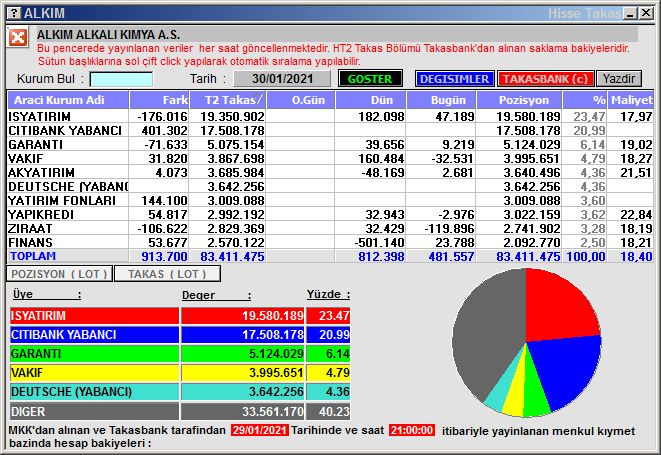661x455 pixels.
Task: Click total Pozisyon 83.411.475 in TOPLAM row
Action: click(528, 256)
